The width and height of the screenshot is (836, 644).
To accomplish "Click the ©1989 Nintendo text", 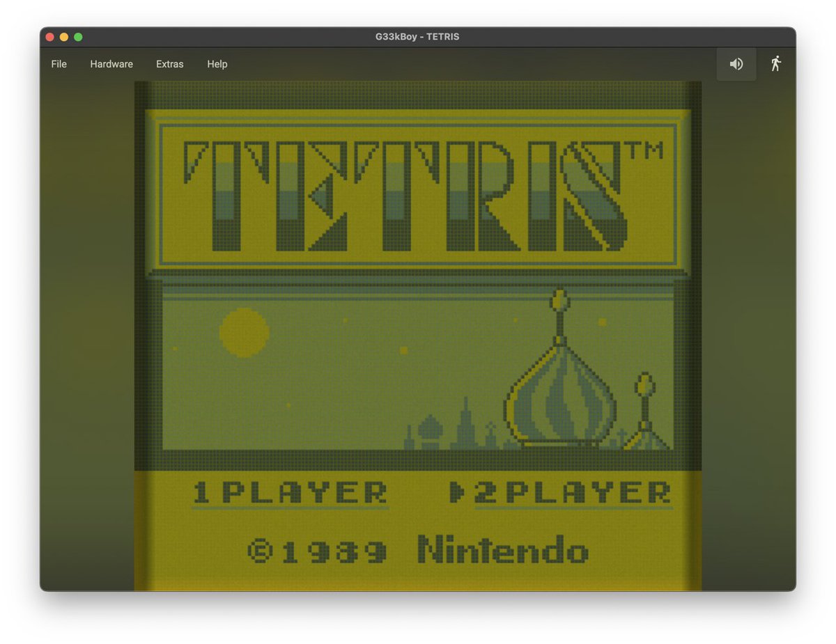I will click(418, 550).
